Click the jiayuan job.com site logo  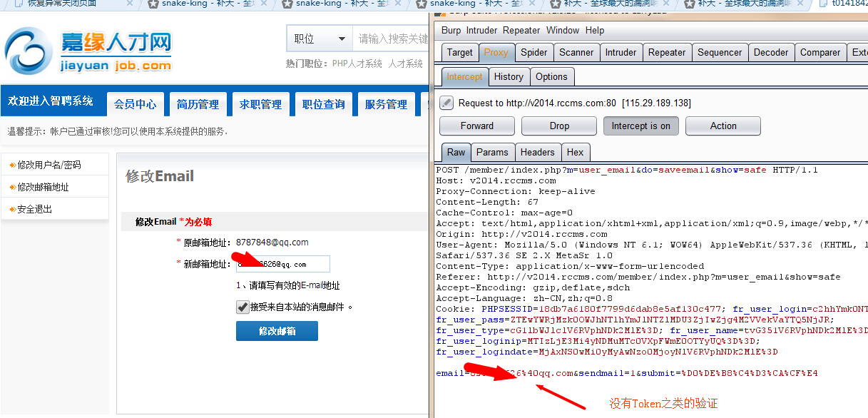tap(88, 50)
